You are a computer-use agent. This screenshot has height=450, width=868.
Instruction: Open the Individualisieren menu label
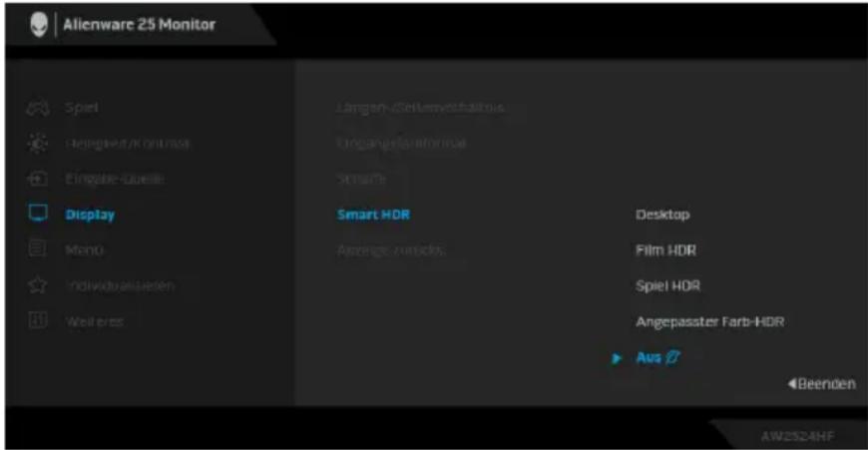point(120,285)
